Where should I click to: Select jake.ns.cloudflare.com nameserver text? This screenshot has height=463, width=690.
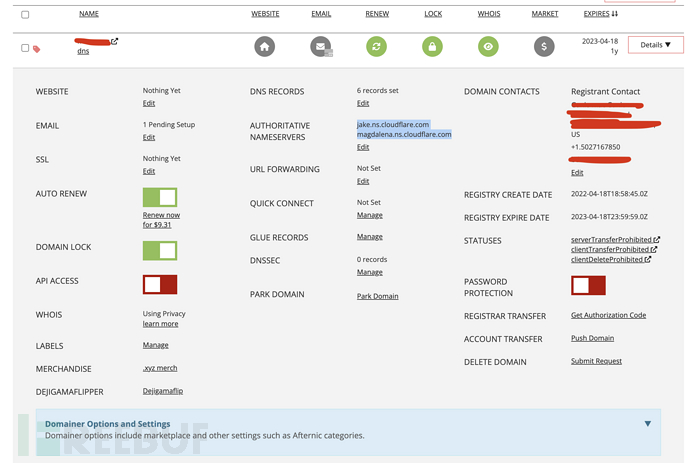tap(393, 125)
